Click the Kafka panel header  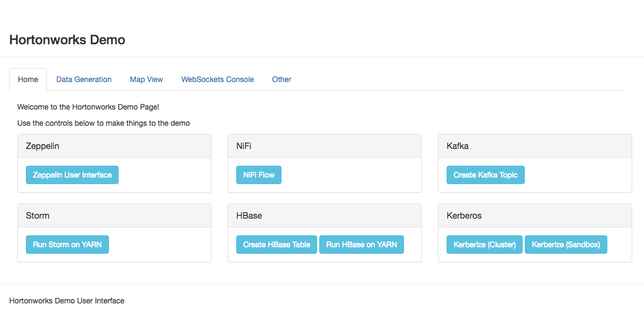point(535,146)
